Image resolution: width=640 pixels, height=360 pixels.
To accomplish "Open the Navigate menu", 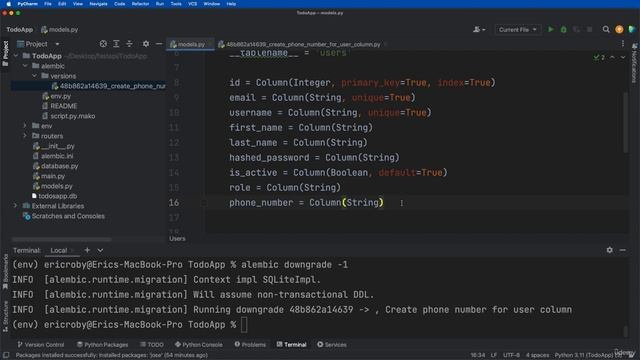I will (x=98, y=4).
